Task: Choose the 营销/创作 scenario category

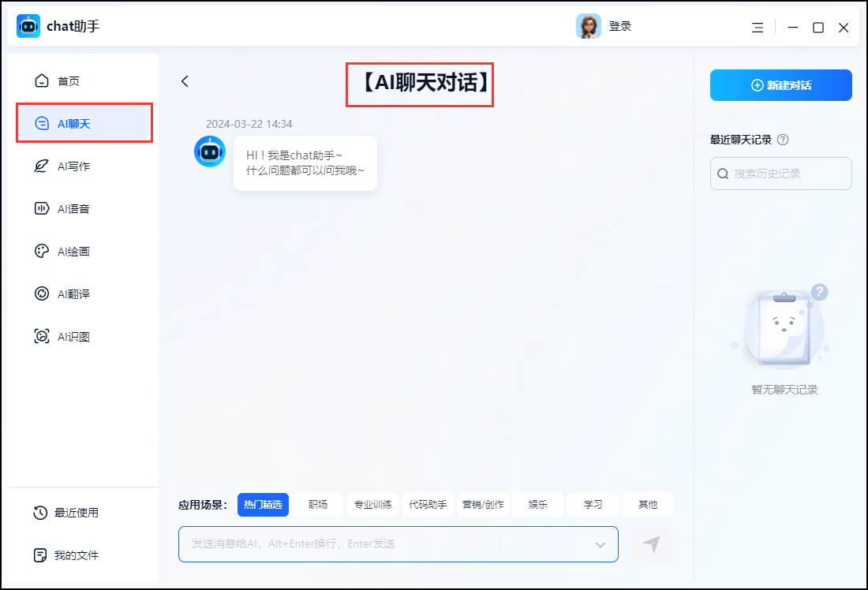Action: (483, 505)
